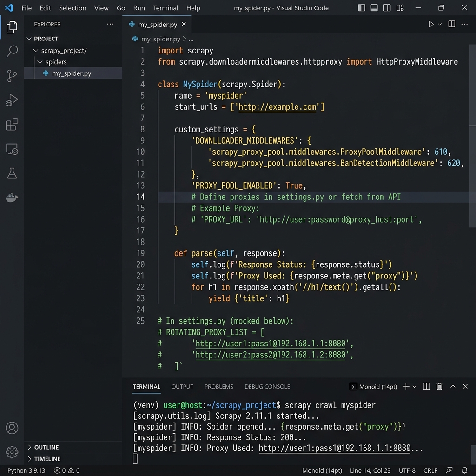
Task: Kill terminal with trash icon
Action: click(439, 386)
